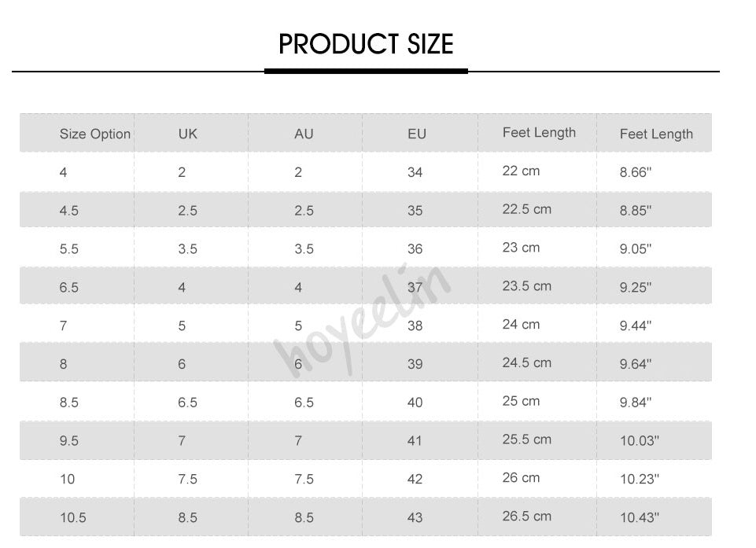Click Size Option 10.5 cell

click(72, 517)
